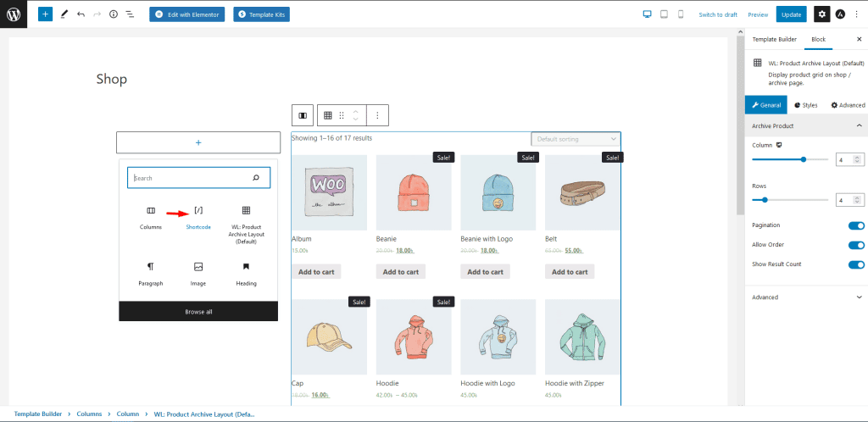Click the Update button
Screen dimensions: 868x422
791,14
